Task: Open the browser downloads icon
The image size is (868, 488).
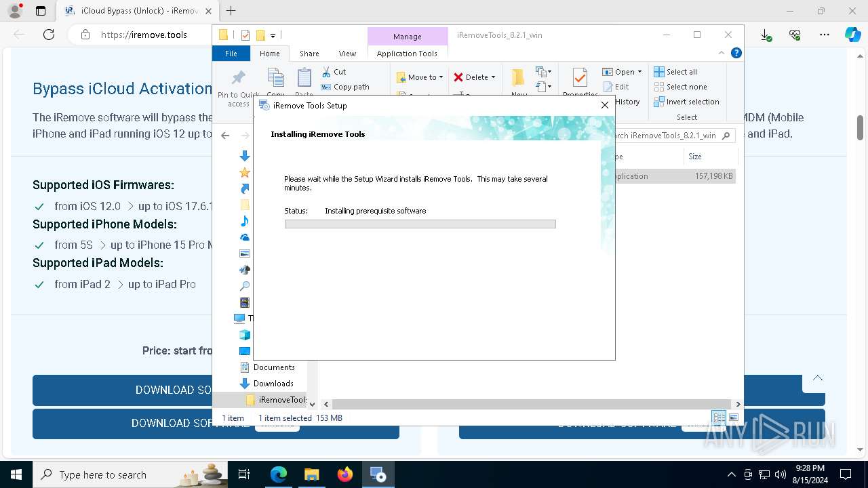Action: pos(766,35)
